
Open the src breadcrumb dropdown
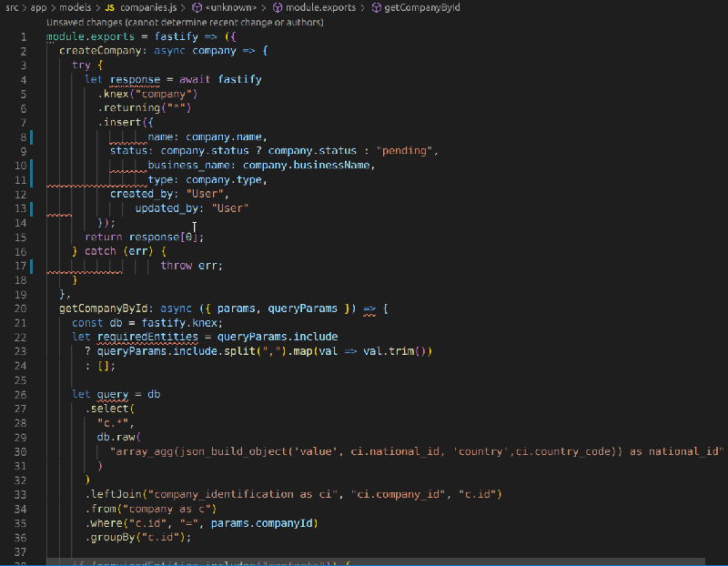coord(11,7)
